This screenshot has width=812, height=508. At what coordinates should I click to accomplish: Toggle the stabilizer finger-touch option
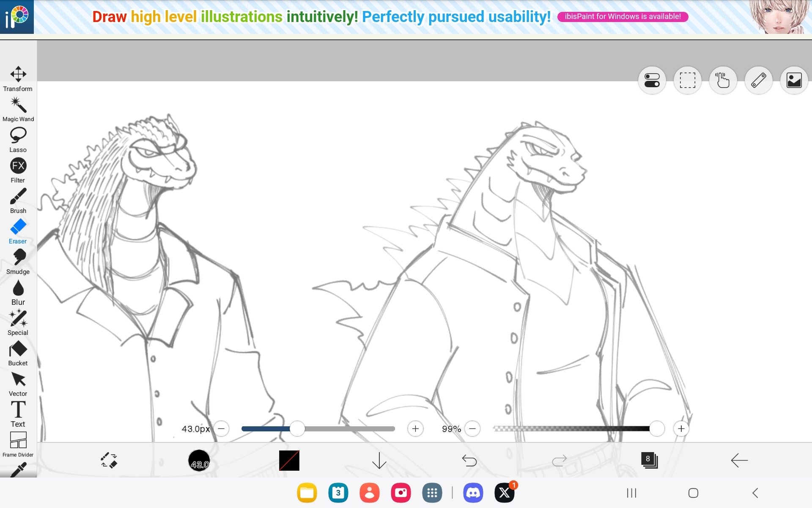[x=723, y=80]
